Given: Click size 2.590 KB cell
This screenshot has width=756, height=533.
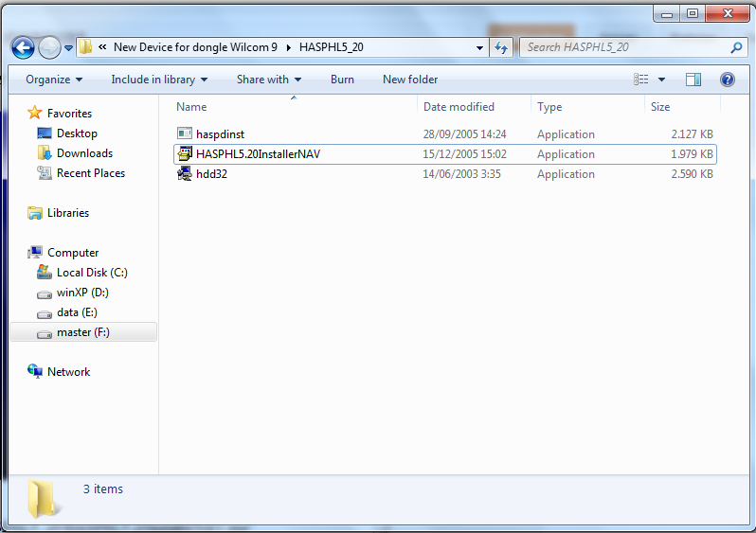Looking at the screenshot, I should (692, 174).
